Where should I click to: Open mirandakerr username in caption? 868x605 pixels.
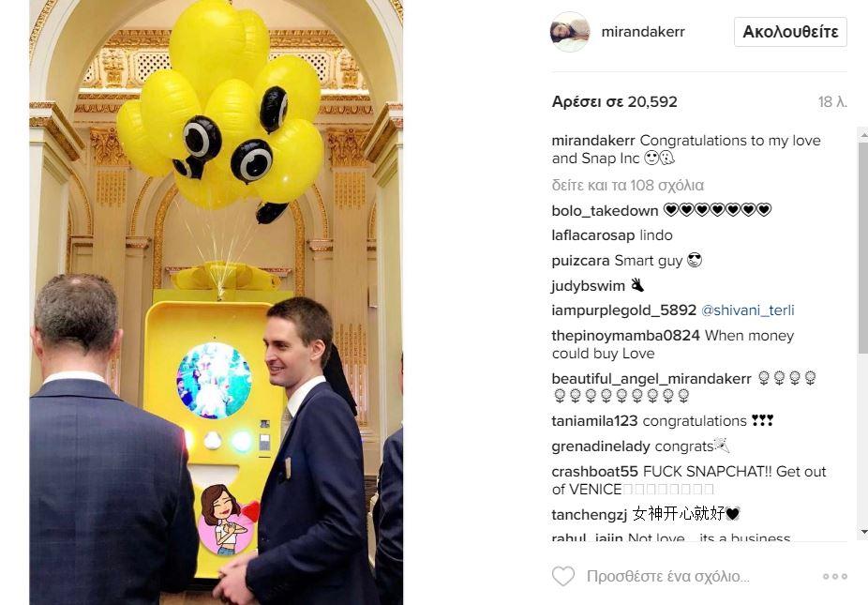tap(593, 141)
